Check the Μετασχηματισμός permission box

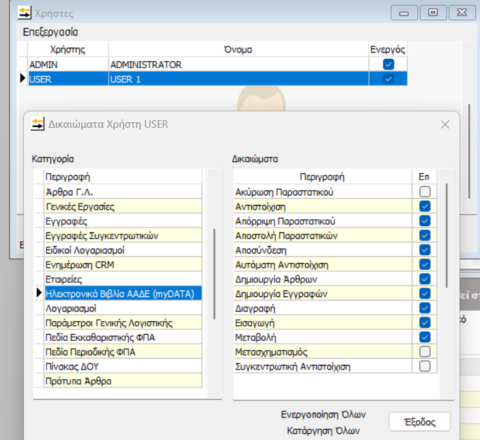pyautogui.click(x=425, y=351)
